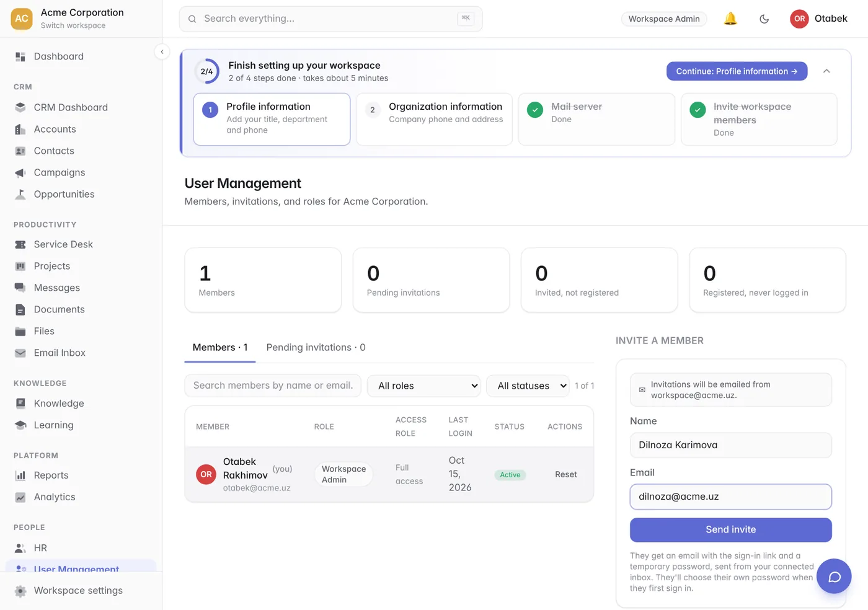
Task: Select the Members tab
Action: point(220,347)
